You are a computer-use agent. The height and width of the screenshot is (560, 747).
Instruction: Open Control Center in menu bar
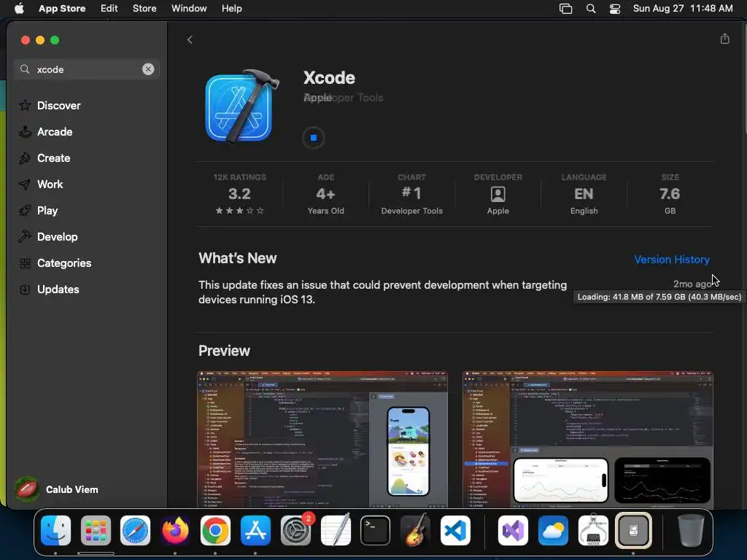click(x=615, y=9)
